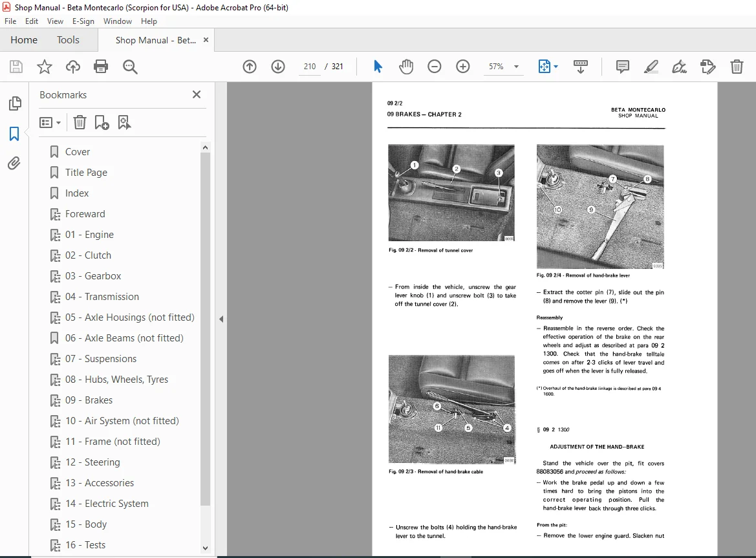Close the Bookmarks panel
This screenshot has width=756, height=558.
click(196, 94)
